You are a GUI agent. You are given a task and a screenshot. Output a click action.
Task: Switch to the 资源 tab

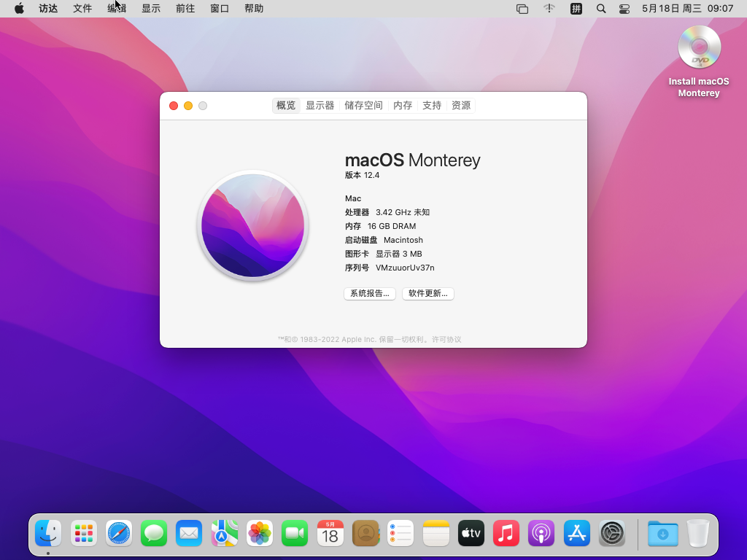tap(461, 105)
